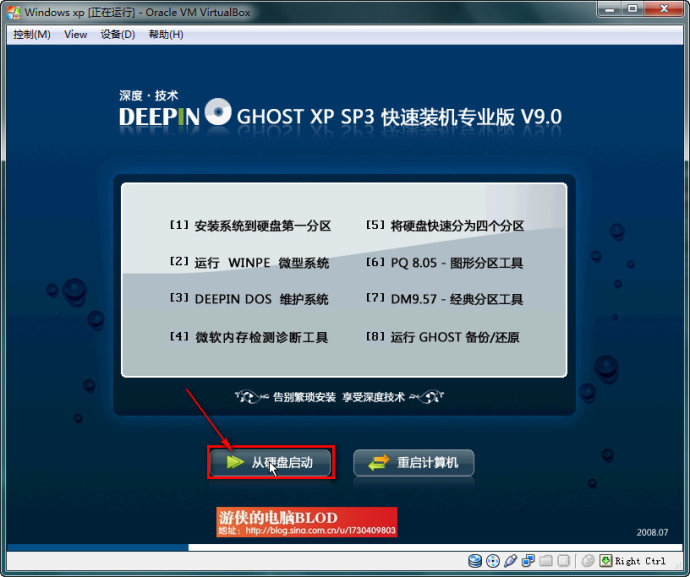Select option [1] 安装系统到硬盘第一分区
The height and width of the screenshot is (577, 690).
coord(250,226)
